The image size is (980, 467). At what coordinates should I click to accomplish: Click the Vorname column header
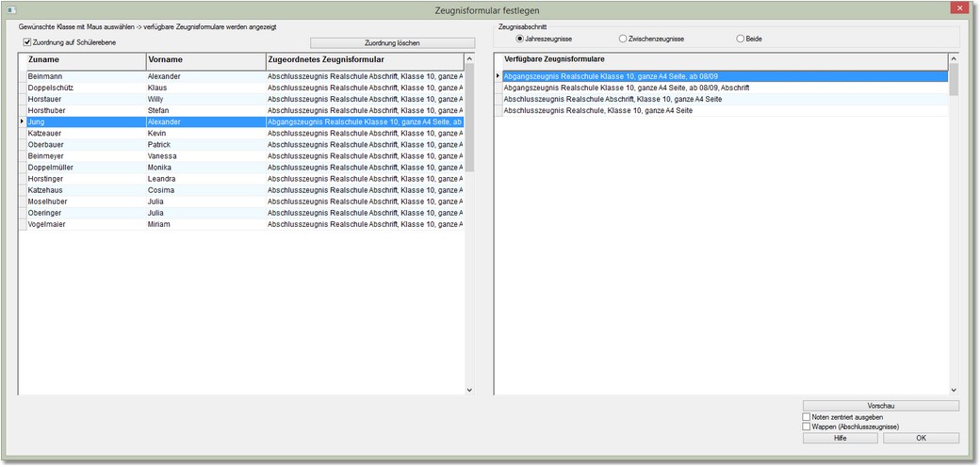point(204,60)
